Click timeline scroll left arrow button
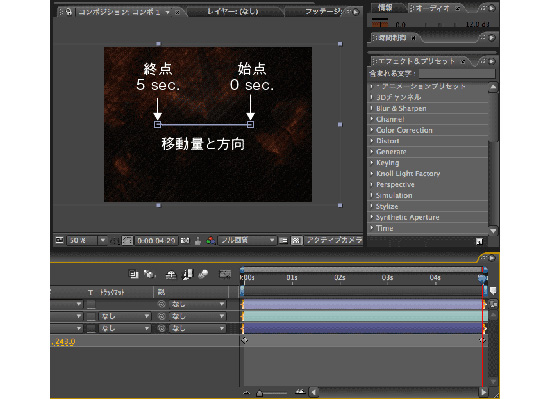Viewport: 550px width, 399px height. (314, 392)
